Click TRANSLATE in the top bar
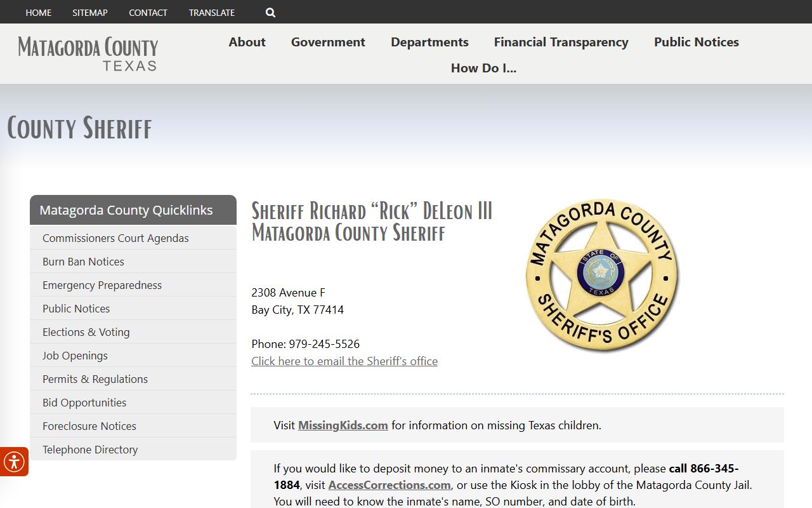812x508 pixels. click(x=212, y=13)
